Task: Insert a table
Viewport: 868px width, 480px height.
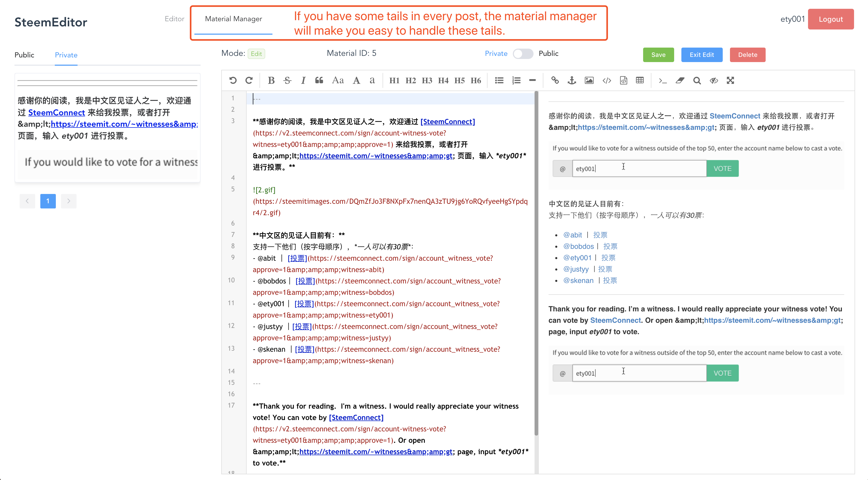Action: pos(640,80)
